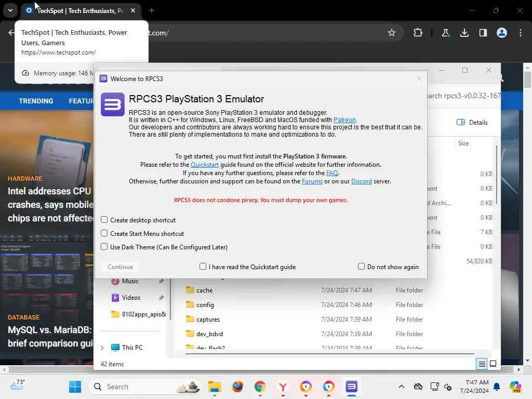Click Explorer search box for rpcs3 folder
Screen dimensions: 532x399
[x=463, y=96]
